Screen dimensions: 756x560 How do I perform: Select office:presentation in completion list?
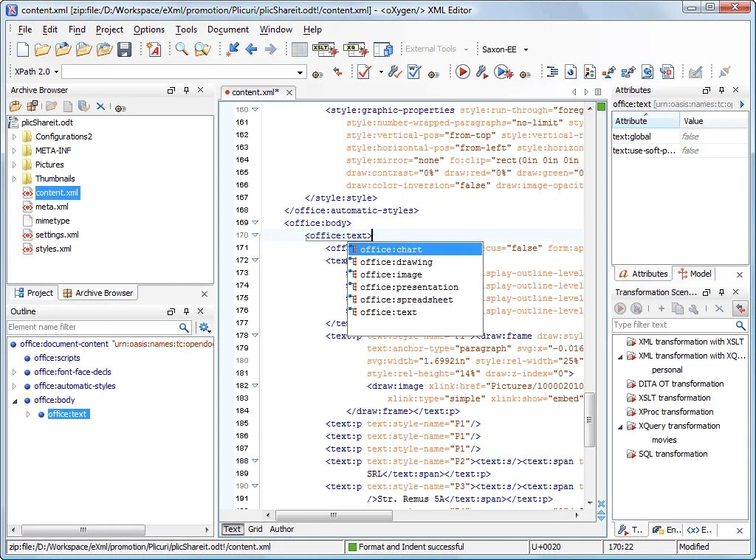click(x=415, y=287)
